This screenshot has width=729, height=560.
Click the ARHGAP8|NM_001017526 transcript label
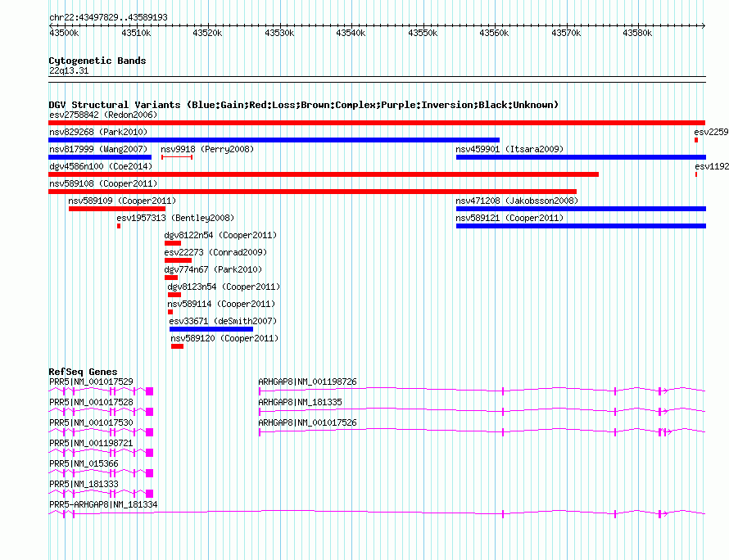307,422
